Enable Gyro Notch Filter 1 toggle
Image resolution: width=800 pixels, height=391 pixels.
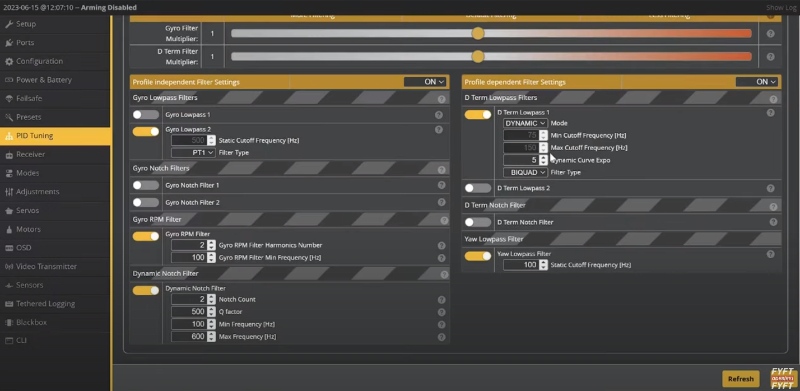tap(146, 185)
